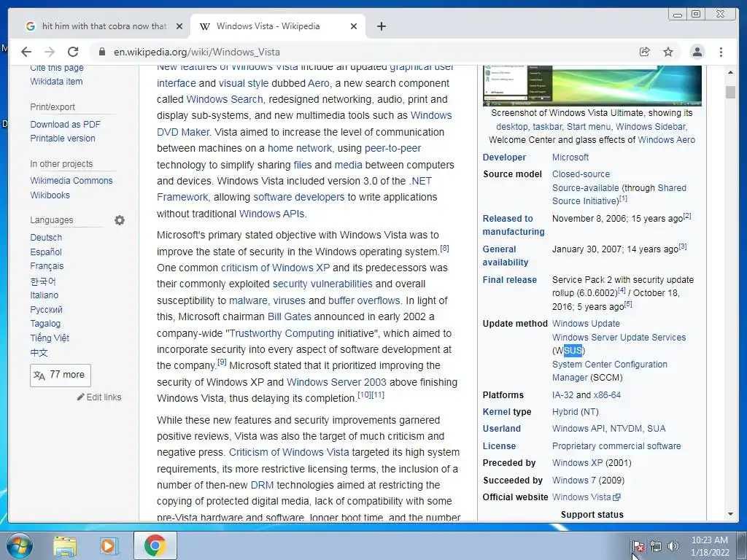Open the Trustworthy Computing link
This screenshot has height=560, width=747.
pyautogui.click(x=282, y=333)
